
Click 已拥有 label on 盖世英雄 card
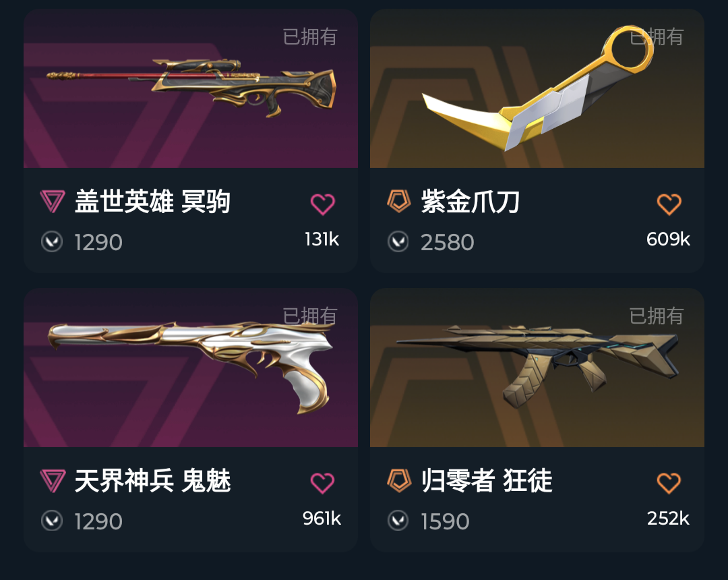point(310,36)
